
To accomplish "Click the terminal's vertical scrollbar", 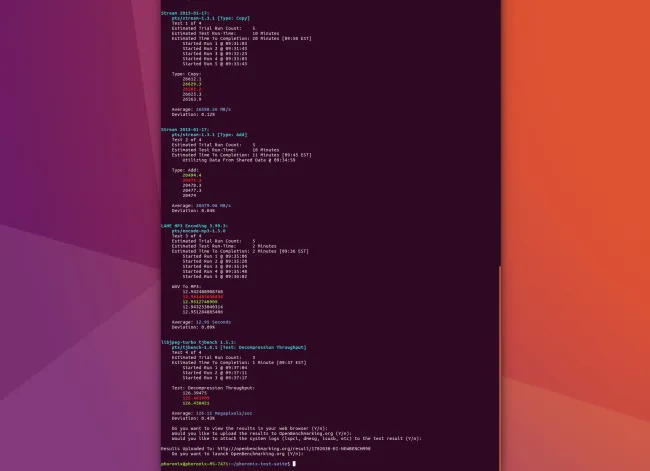I will tap(500, 368).
